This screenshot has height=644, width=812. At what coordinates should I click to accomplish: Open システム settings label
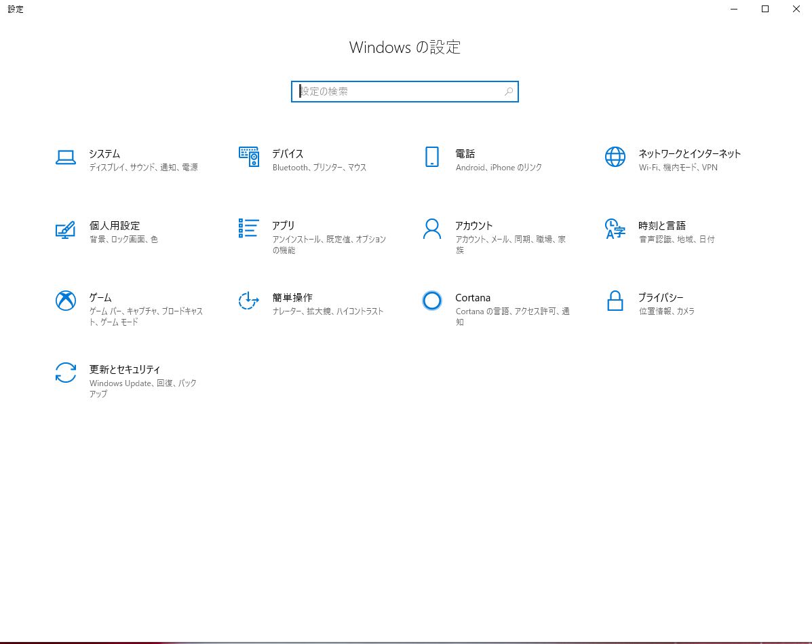pyautogui.click(x=104, y=154)
